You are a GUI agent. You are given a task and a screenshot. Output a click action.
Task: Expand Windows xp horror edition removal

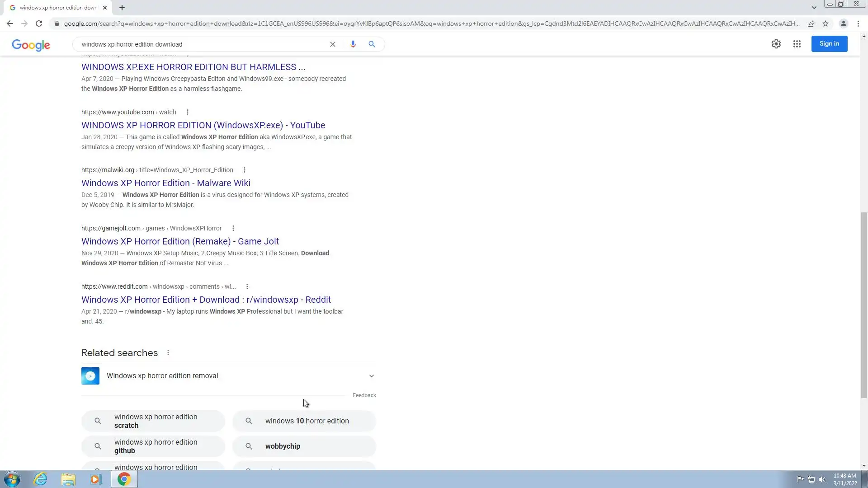coord(371,376)
